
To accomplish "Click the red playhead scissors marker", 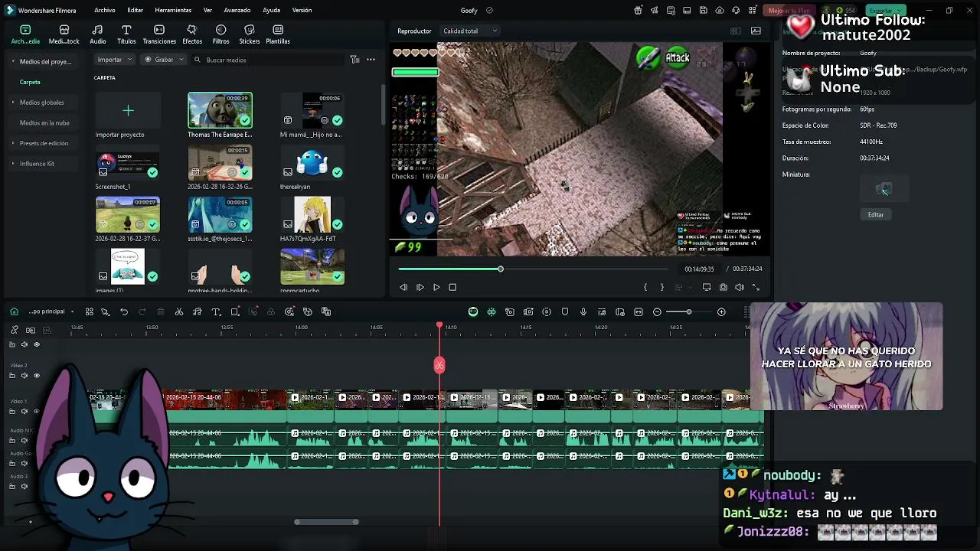I will tap(439, 365).
